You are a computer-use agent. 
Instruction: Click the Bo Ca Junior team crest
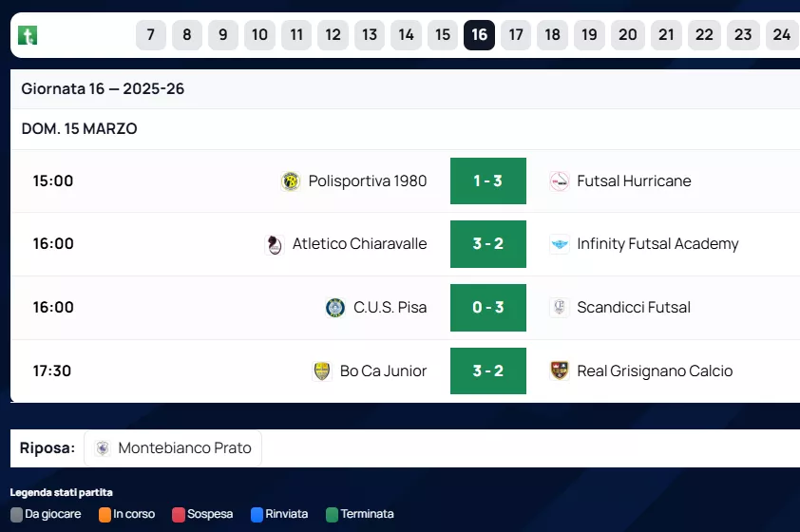point(322,371)
